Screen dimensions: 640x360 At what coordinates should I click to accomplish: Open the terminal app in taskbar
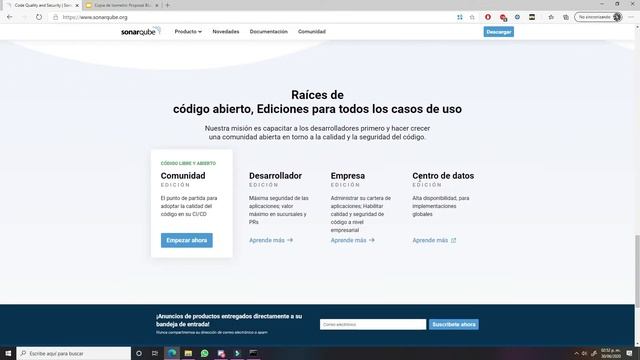click(253, 353)
